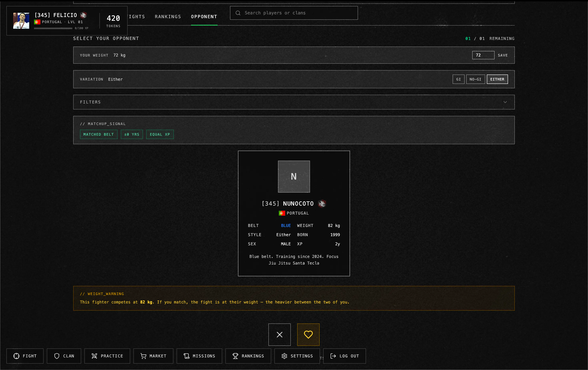Click the Rankings trophy icon

(235, 356)
